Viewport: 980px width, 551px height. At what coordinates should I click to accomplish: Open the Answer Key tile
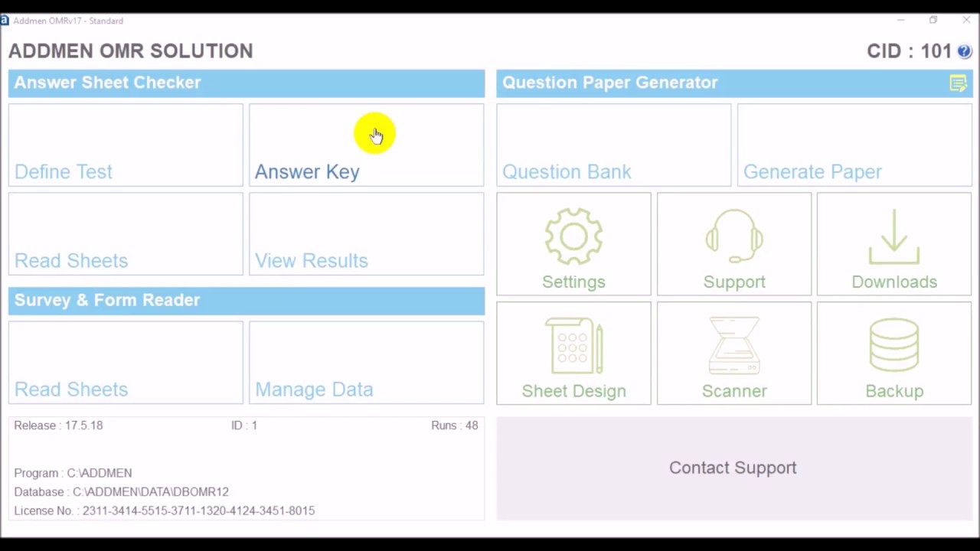coord(366,145)
